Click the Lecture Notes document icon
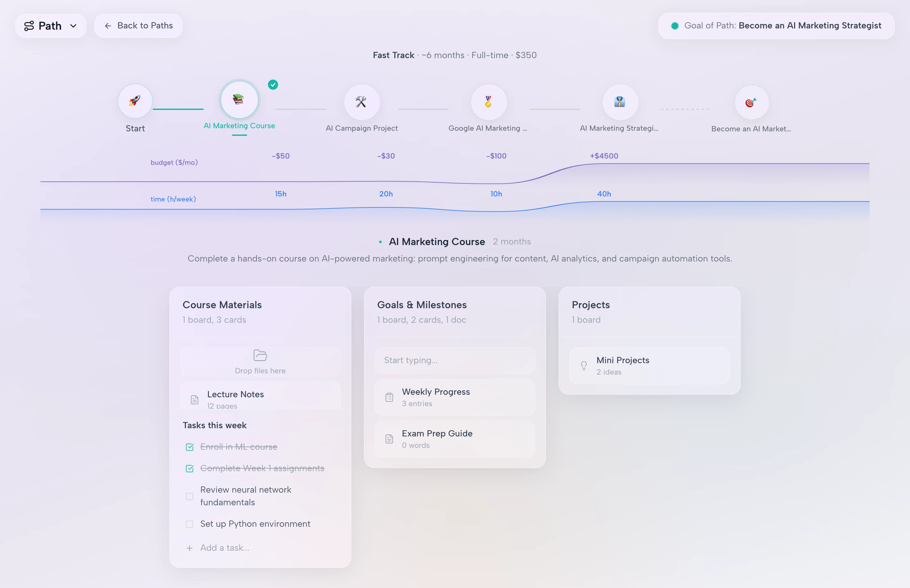Viewport: 910px width, 588px height. (x=194, y=399)
